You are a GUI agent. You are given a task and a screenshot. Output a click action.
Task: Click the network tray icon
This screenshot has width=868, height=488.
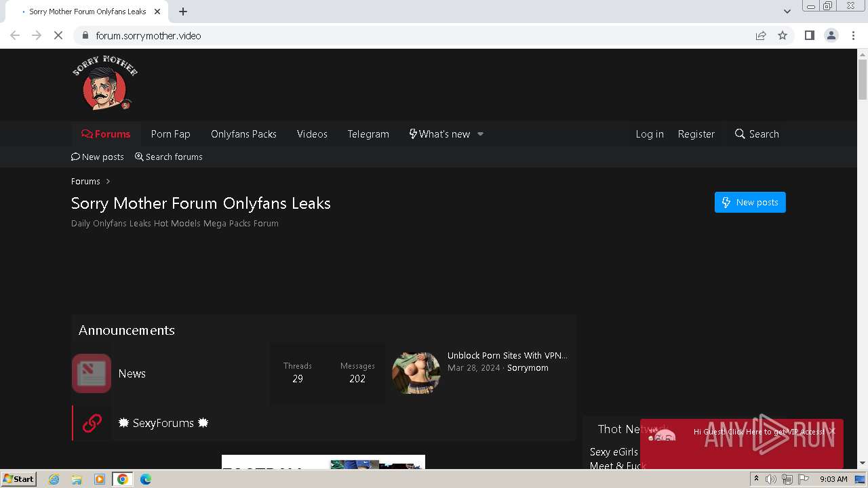[x=787, y=479]
